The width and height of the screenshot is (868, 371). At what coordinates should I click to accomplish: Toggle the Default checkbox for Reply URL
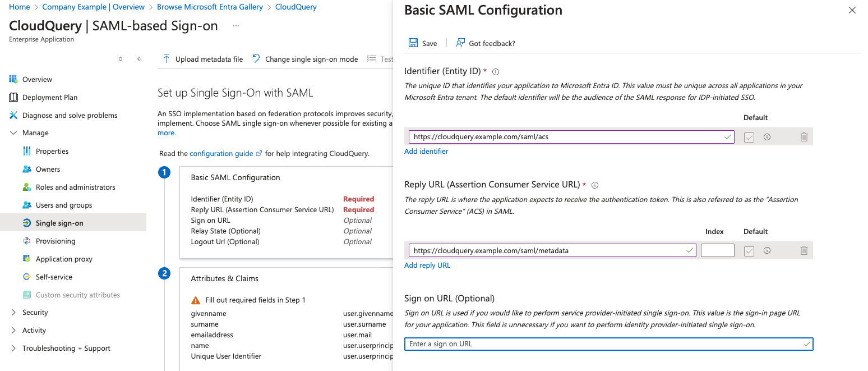pyautogui.click(x=749, y=251)
